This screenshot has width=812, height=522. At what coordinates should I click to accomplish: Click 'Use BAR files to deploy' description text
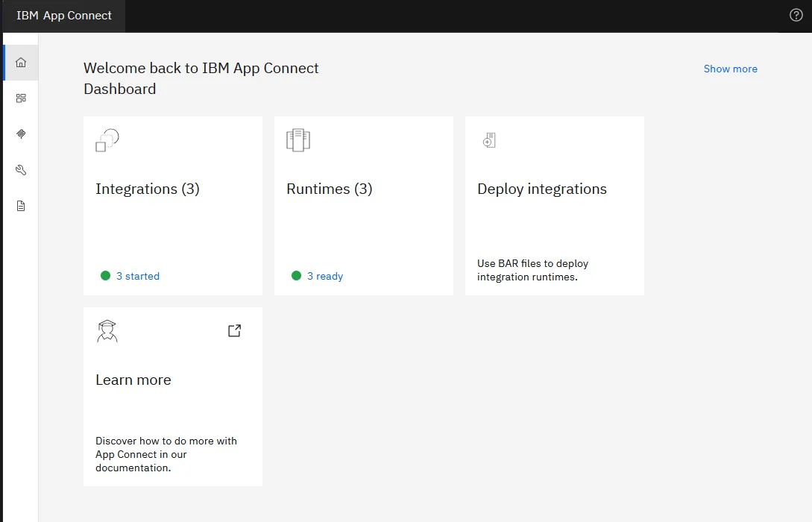coord(533,270)
